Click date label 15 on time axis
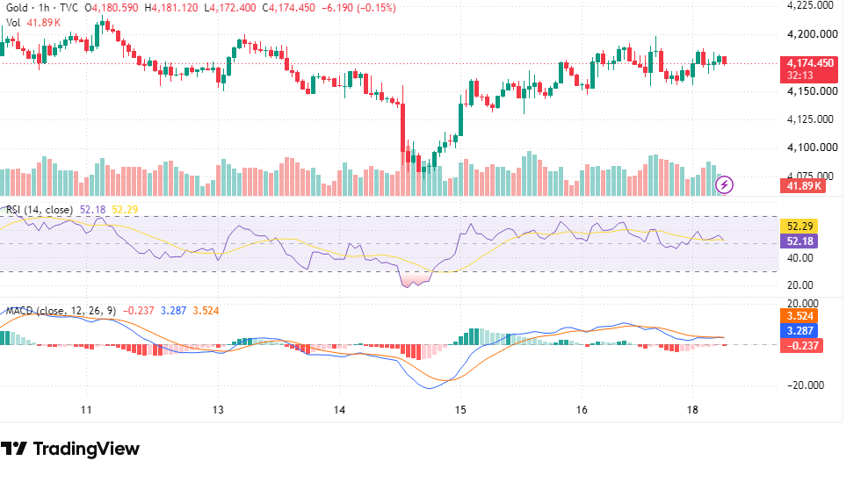Image resolution: width=861 pixels, height=504 pixels. (x=460, y=409)
